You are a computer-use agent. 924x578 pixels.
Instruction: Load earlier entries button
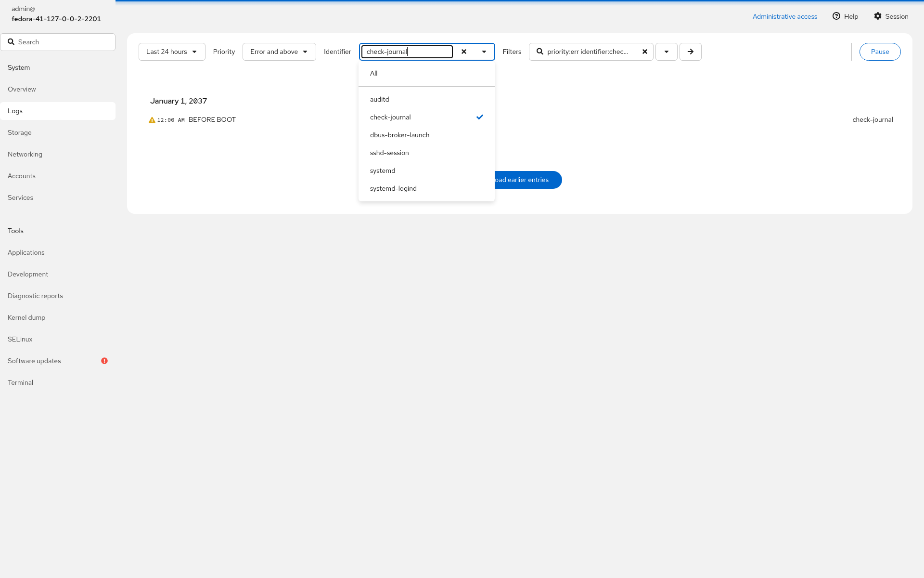(528, 180)
